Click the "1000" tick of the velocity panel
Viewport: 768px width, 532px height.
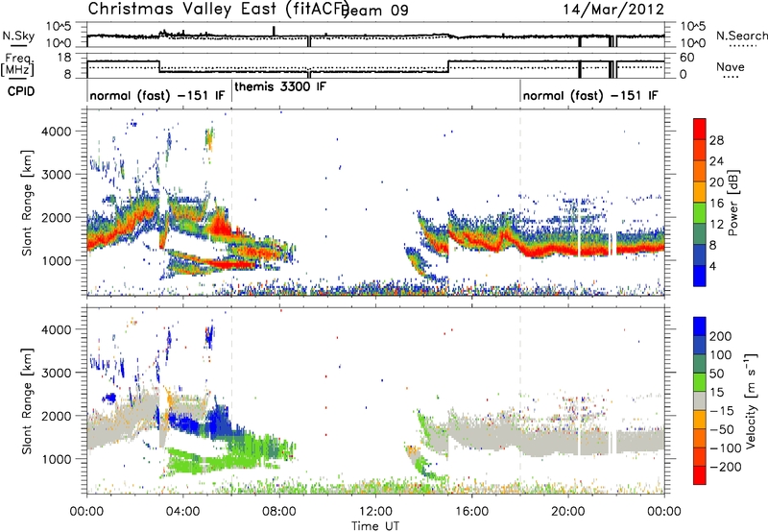56,459
